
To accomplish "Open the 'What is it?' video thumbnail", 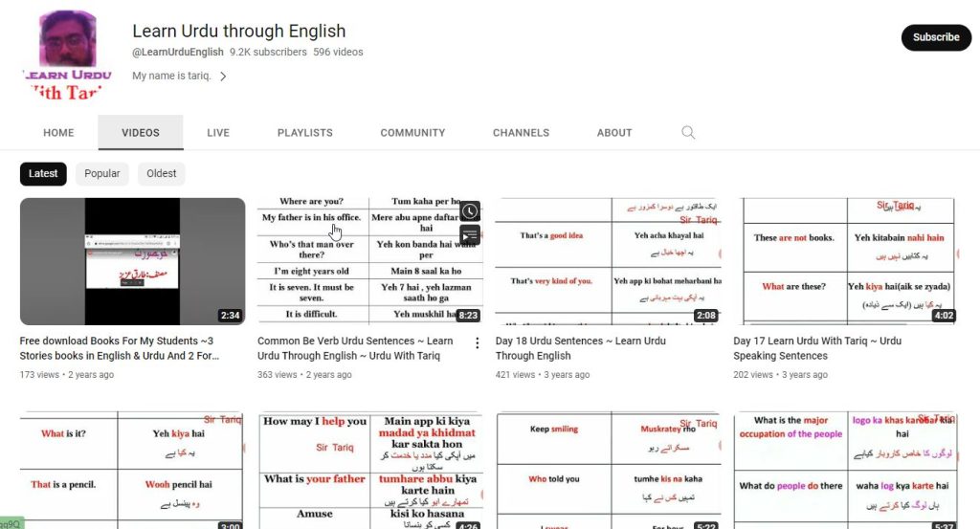I will pos(132,470).
